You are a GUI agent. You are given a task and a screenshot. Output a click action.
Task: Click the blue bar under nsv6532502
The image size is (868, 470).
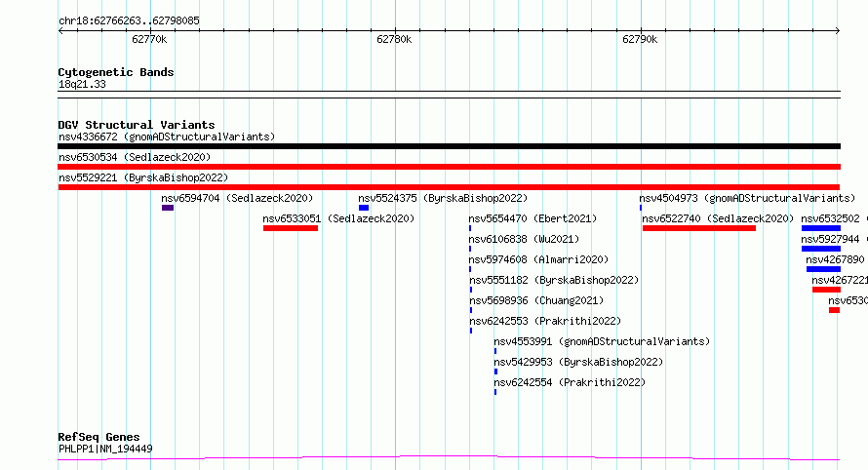click(x=821, y=228)
